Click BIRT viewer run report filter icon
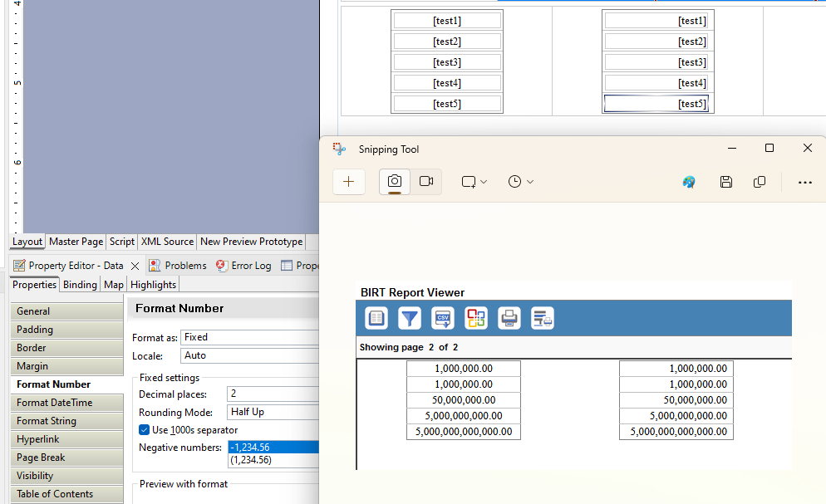826x504 pixels. pos(410,318)
